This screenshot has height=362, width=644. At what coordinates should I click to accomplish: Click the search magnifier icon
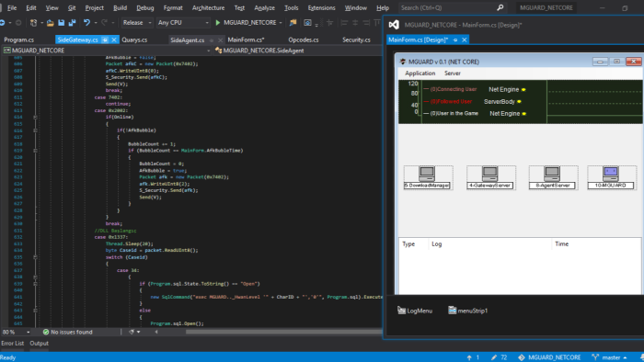[500, 7]
